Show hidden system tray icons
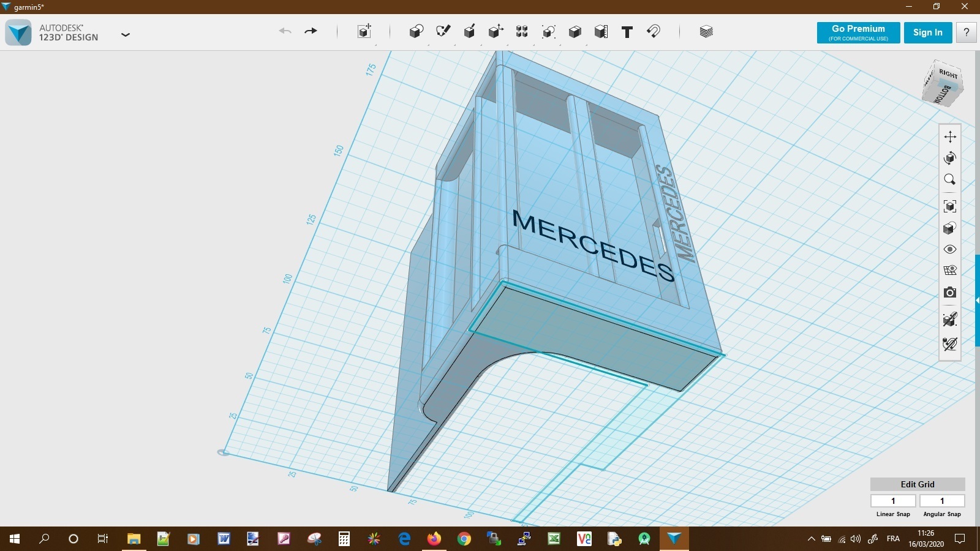 (x=811, y=539)
